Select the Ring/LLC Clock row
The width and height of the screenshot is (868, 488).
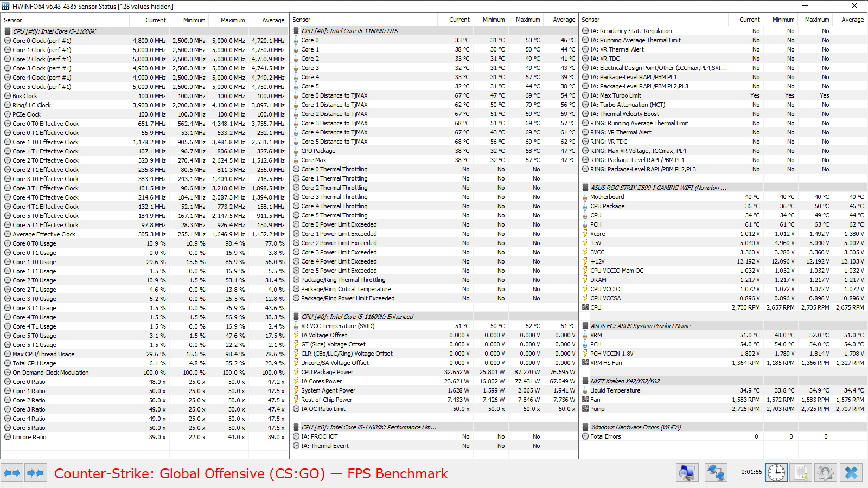[x=144, y=105]
